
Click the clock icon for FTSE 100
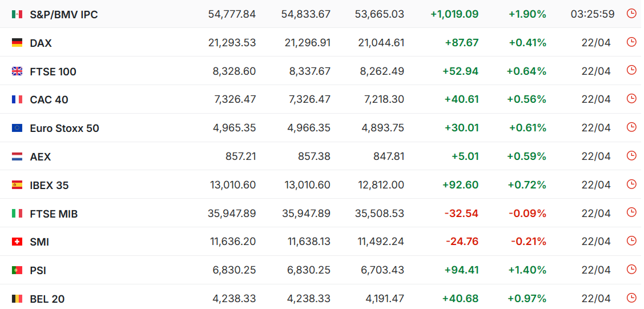pos(631,70)
